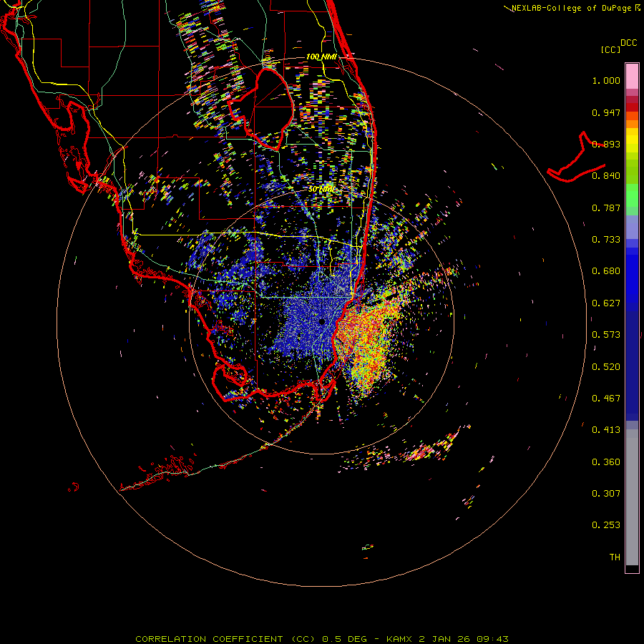Pick the pink swatch atop the color bar

[x=632, y=77]
